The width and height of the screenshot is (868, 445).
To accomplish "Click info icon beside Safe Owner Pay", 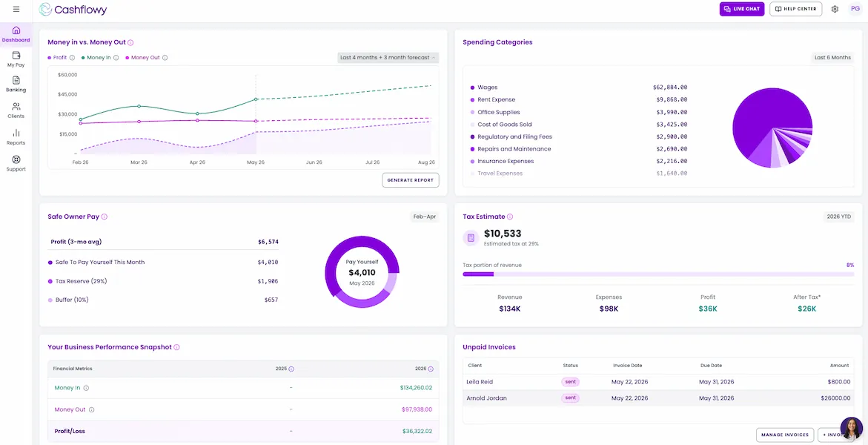I will tap(104, 217).
